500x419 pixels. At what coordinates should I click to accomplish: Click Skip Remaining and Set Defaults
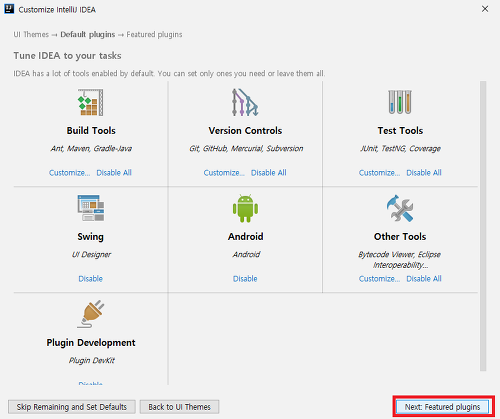(x=72, y=407)
